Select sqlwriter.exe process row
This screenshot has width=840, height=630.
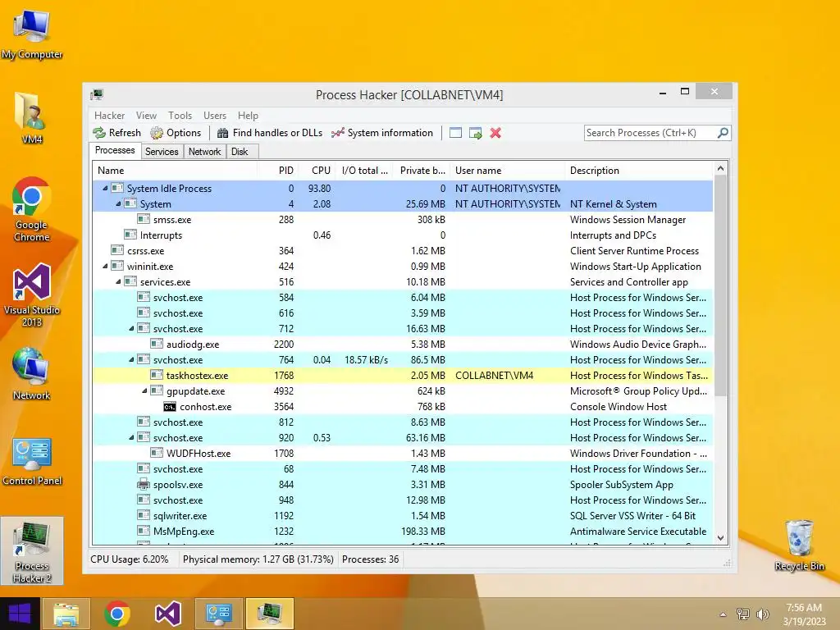tap(404, 515)
